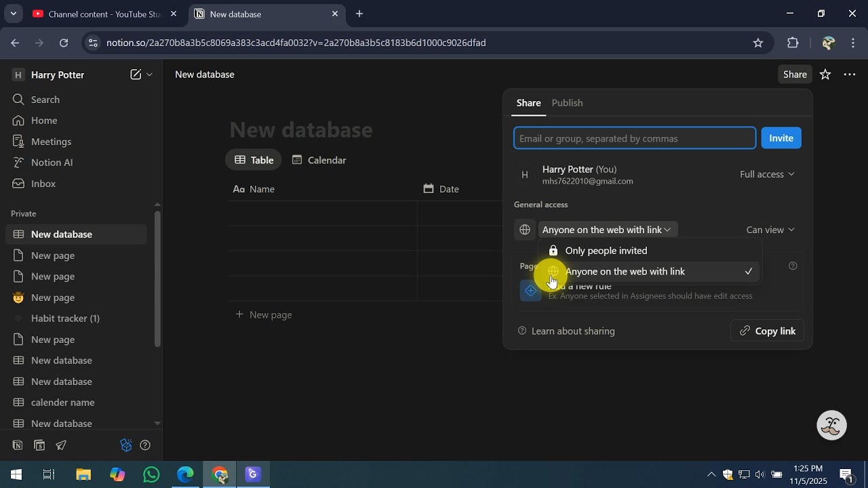Open the Chrome tab search dropdown

point(13,14)
